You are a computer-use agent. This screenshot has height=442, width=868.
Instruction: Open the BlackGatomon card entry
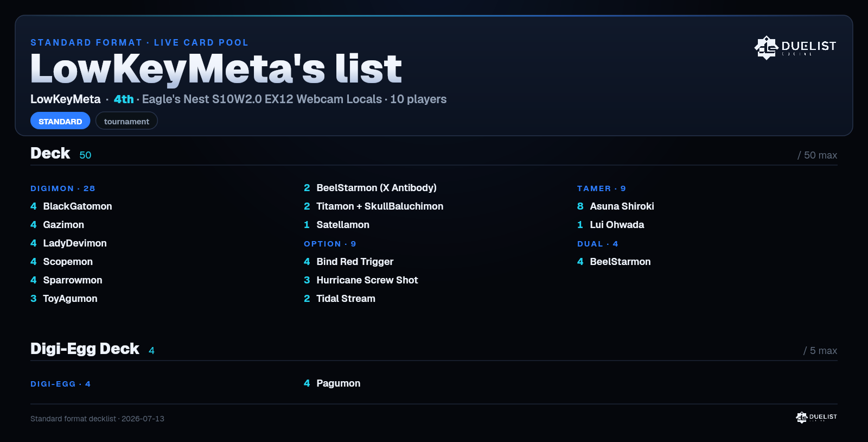click(x=71, y=206)
